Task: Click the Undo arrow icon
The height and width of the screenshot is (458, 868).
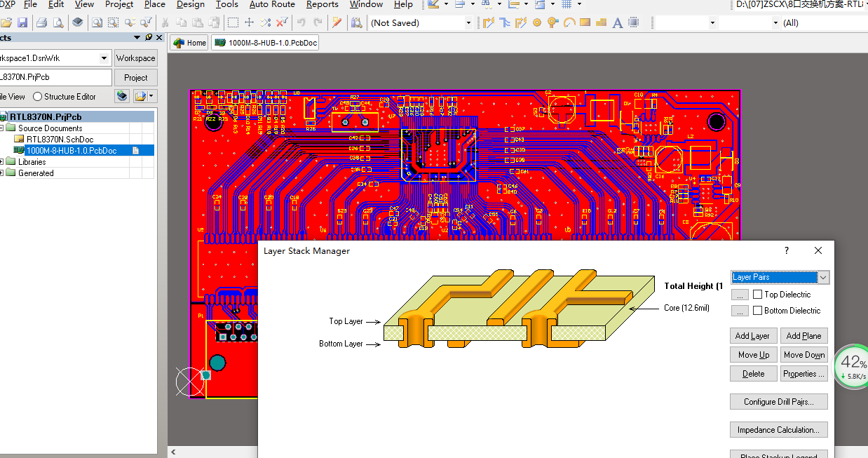Action: coord(301,22)
